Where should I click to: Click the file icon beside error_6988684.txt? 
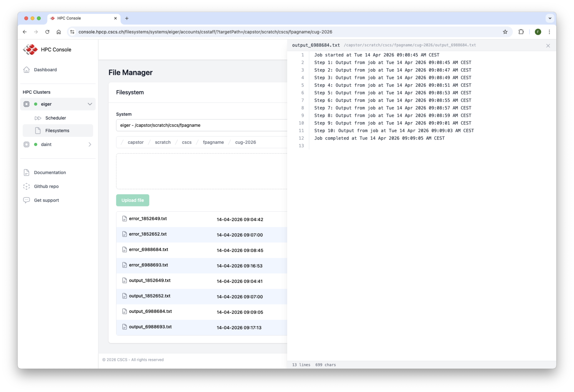pos(125,250)
